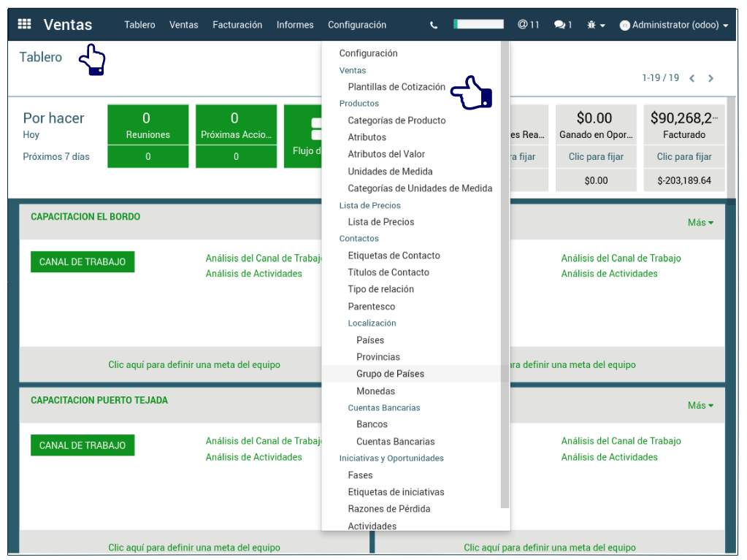This screenshot has width=747, height=560.
Task: Open the @ mentions notifications
Action: pyautogui.click(x=528, y=25)
